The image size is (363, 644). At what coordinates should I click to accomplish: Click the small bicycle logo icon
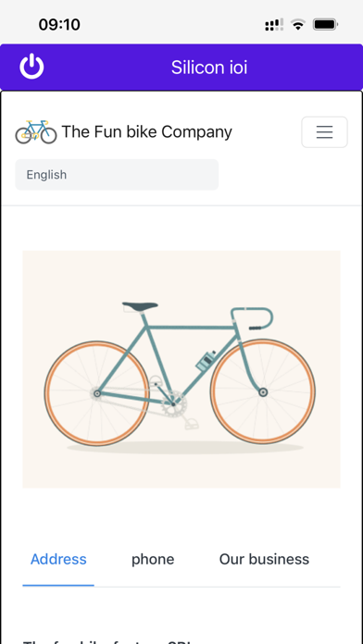36,131
